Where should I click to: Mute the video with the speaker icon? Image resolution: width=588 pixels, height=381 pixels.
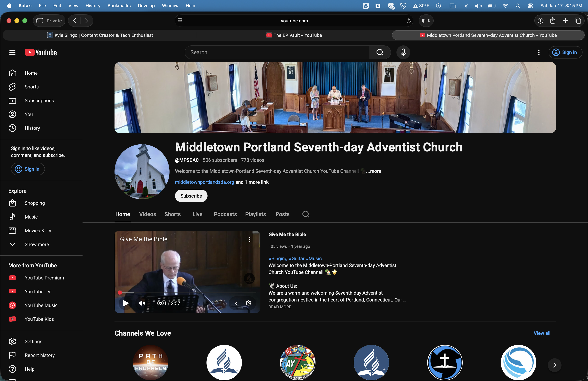141,303
